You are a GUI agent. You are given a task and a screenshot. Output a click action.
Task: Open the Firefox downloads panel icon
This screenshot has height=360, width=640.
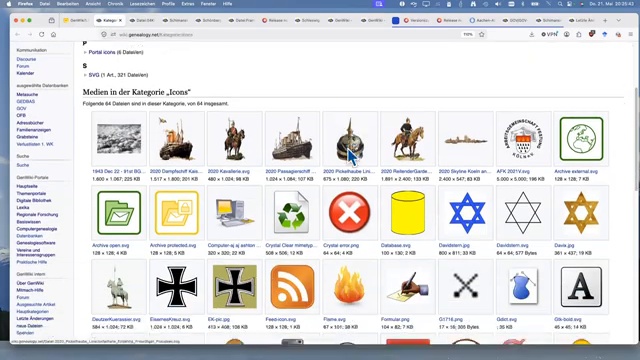[x=531, y=35]
